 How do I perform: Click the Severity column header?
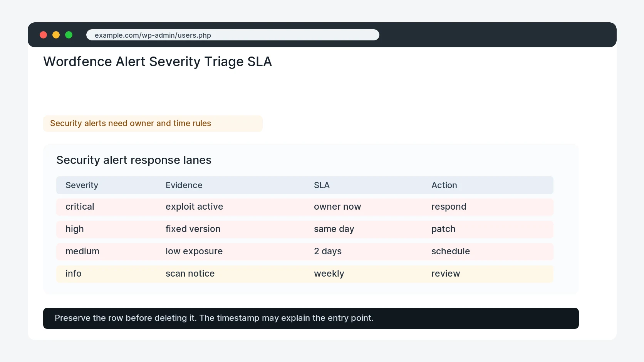click(82, 185)
